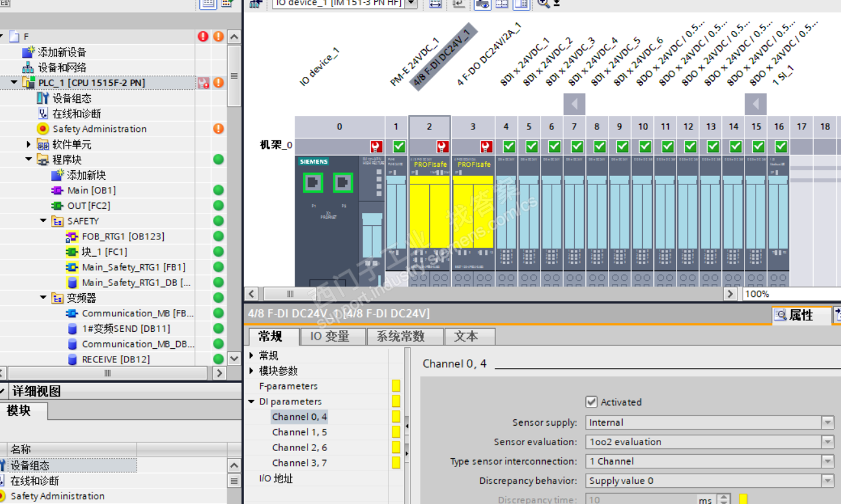Open the 属性 properties tab
Image resolution: width=841 pixels, height=504 pixels.
802,315
